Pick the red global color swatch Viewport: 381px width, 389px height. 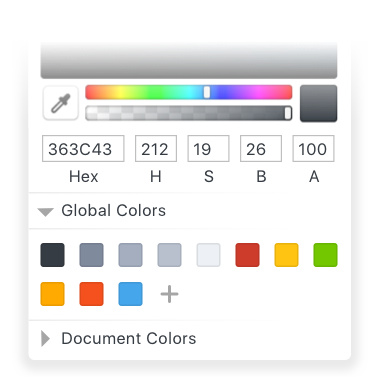pos(247,255)
